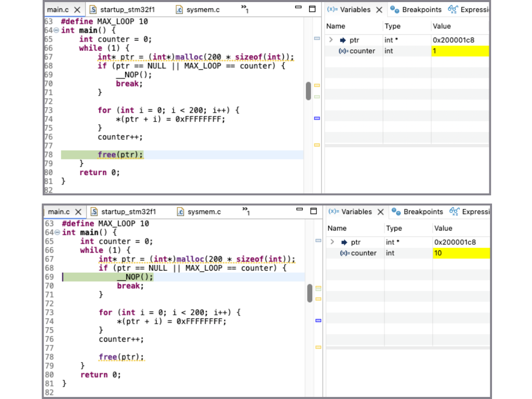Click counter value 10 in bottom panel
This screenshot has height=399, width=532.
461,253
